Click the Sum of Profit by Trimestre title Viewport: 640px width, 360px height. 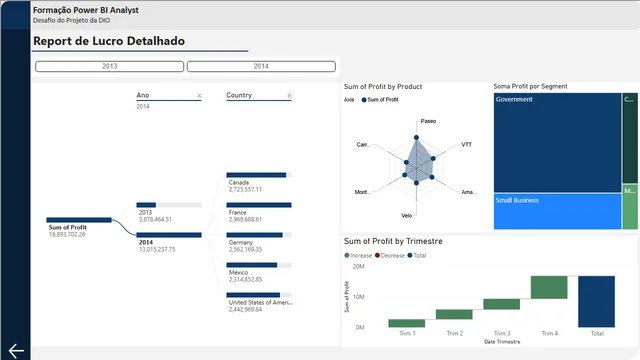[393, 241]
